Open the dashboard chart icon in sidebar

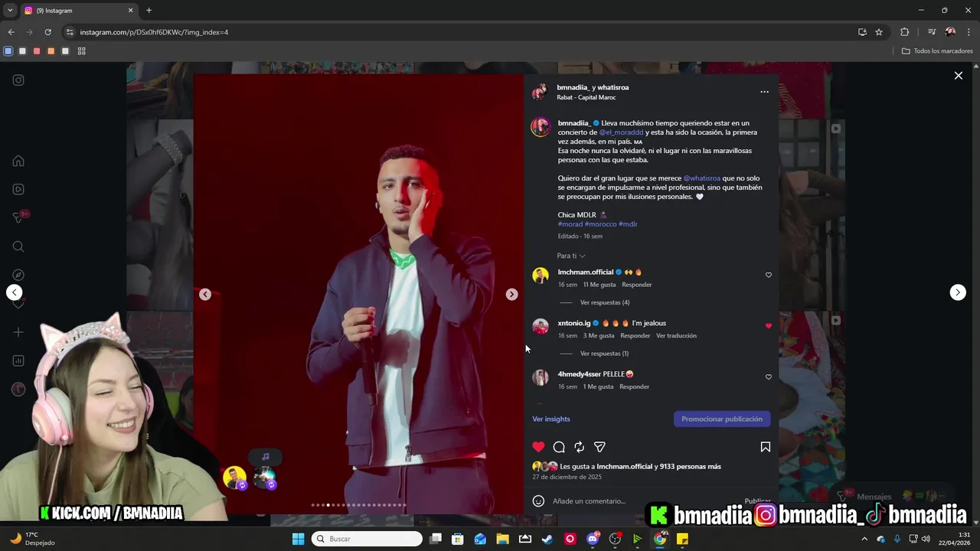coord(18,360)
